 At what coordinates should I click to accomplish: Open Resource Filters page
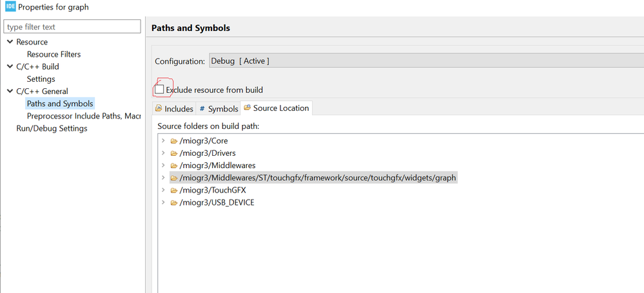tap(54, 54)
